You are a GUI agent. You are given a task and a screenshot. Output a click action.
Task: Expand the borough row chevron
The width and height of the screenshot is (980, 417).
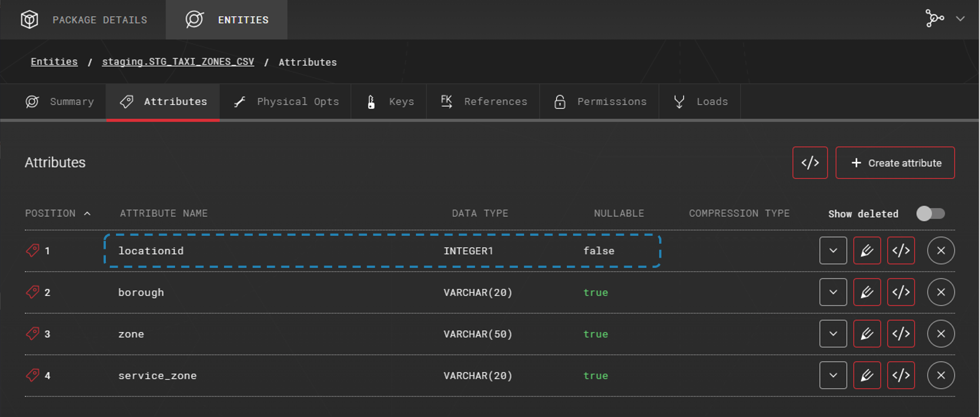click(833, 292)
